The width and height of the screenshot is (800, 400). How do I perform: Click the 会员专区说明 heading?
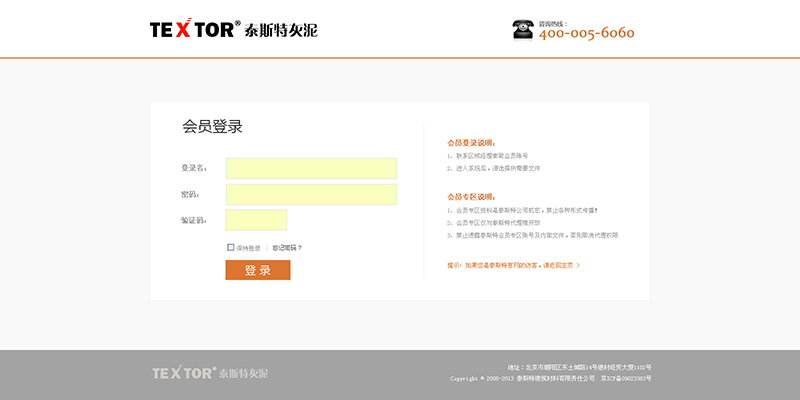[471, 197]
